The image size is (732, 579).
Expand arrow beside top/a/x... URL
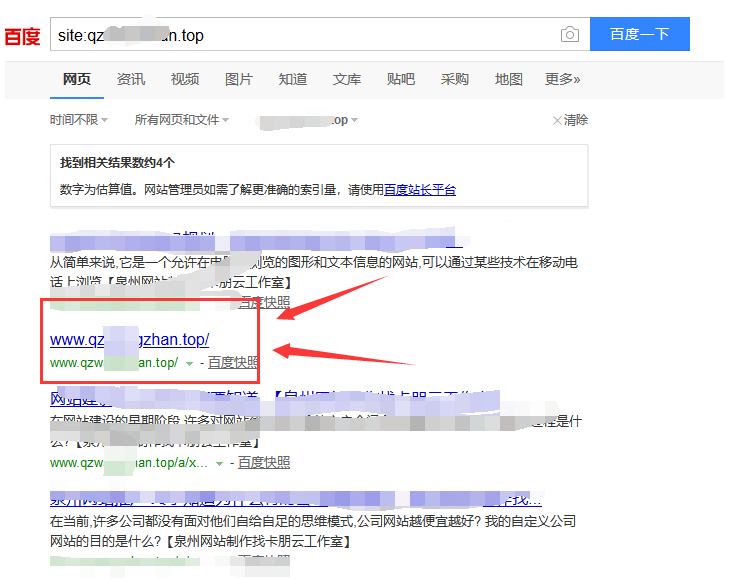tap(219, 464)
